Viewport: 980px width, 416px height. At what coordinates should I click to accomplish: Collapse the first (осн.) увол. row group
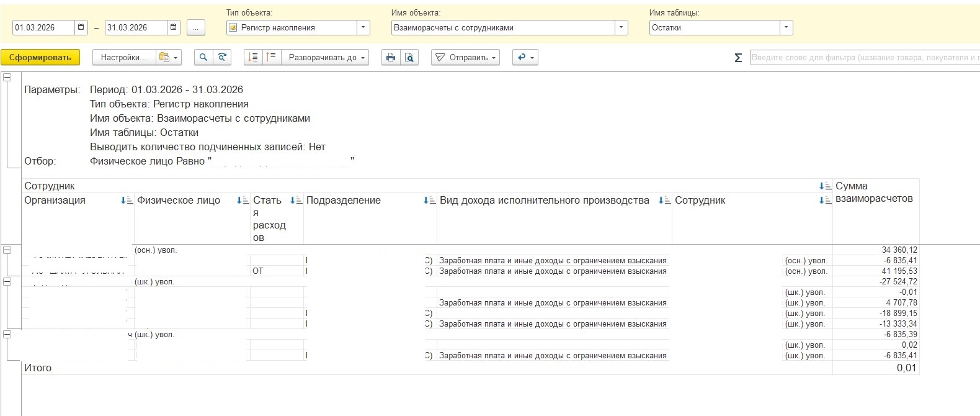[x=7, y=250]
